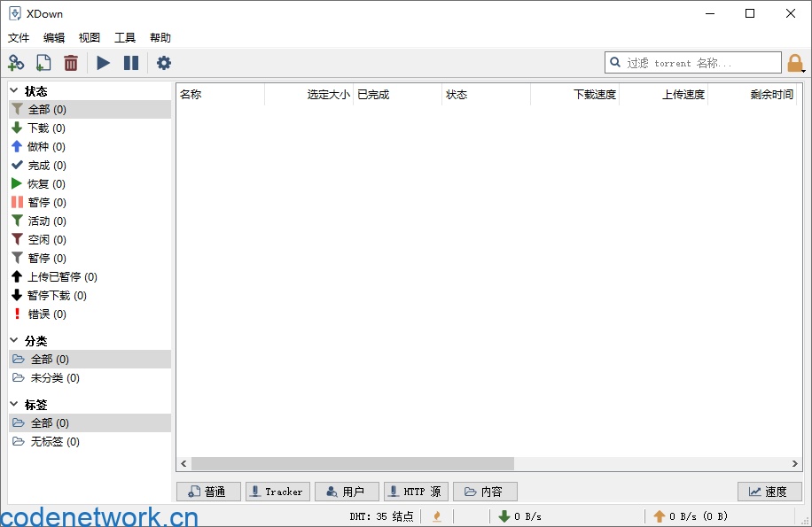This screenshot has height=527, width=812.
Task: Click the orange upload arrow in status bar
Action: (660, 516)
